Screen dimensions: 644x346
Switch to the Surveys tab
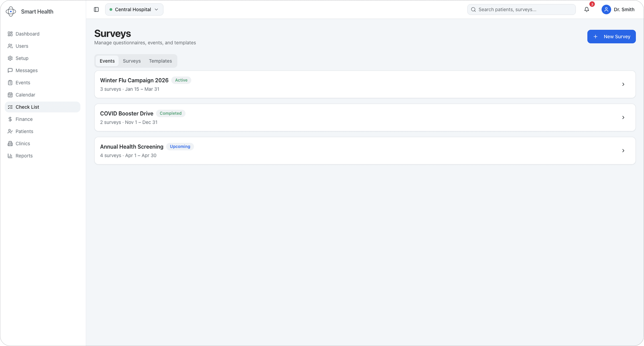(131, 61)
